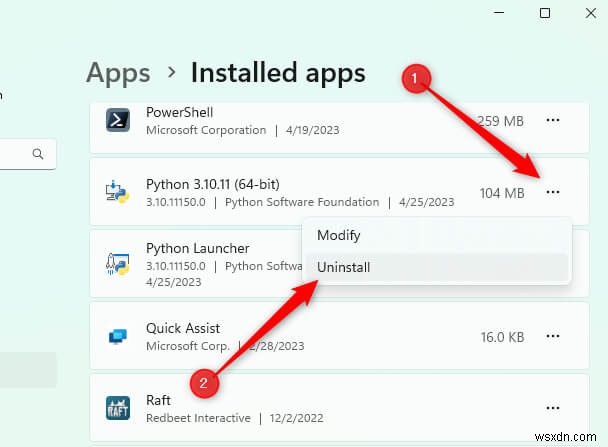Image resolution: width=608 pixels, height=447 pixels.
Task: Click the Raft game icon
Action: [118, 408]
